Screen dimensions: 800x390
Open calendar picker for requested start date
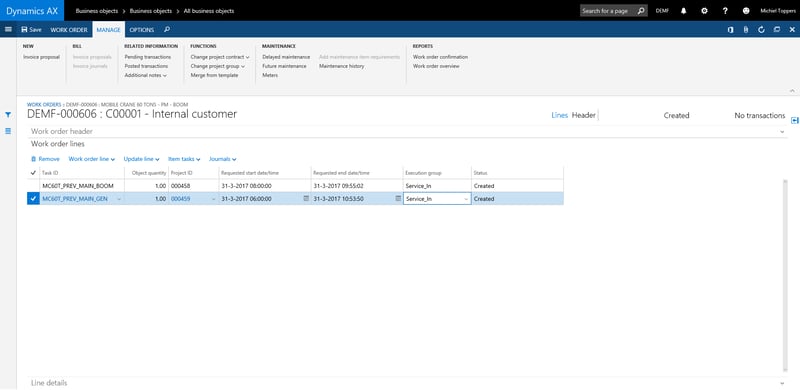(306, 199)
